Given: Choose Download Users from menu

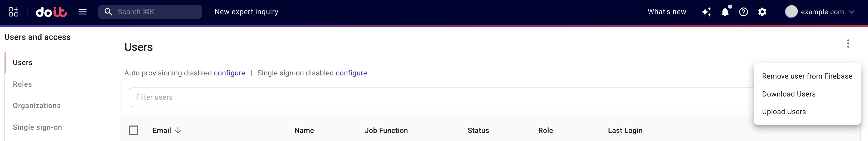Looking at the screenshot, I should [789, 94].
